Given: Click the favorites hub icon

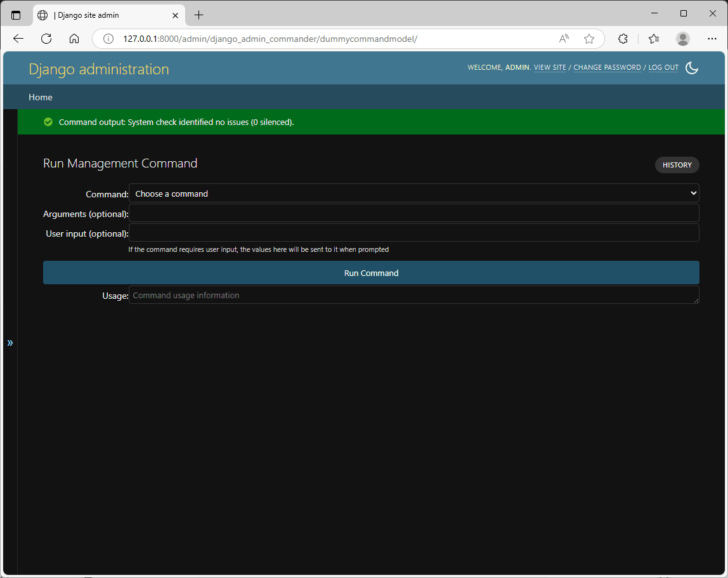Looking at the screenshot, I should [x=653, y=38].
